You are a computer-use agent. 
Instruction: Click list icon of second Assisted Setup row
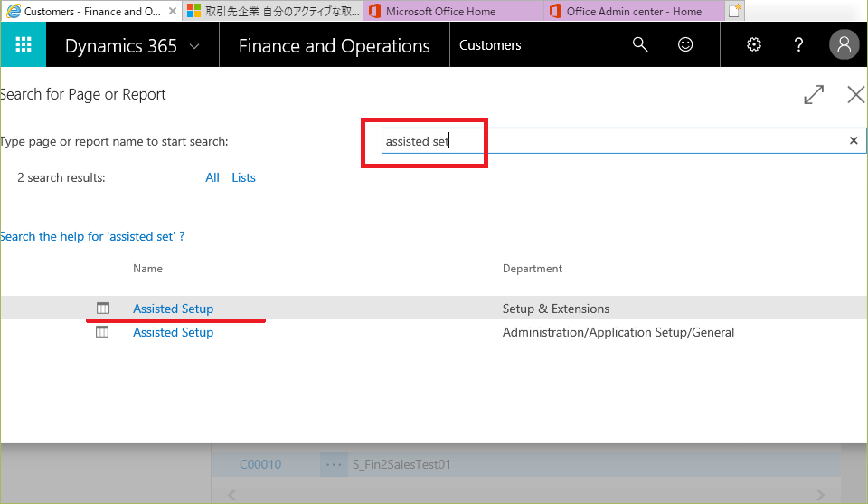click(102, 332)
